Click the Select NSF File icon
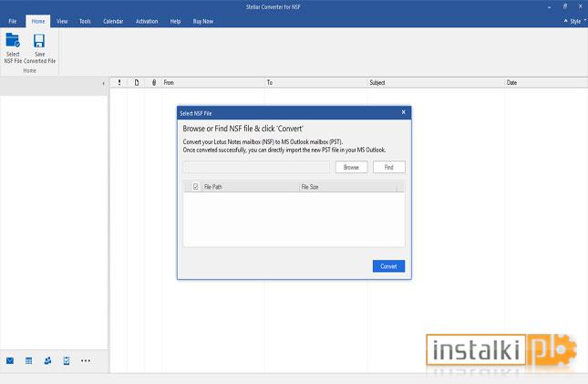 pyautogui.click(x=13, y=40)
